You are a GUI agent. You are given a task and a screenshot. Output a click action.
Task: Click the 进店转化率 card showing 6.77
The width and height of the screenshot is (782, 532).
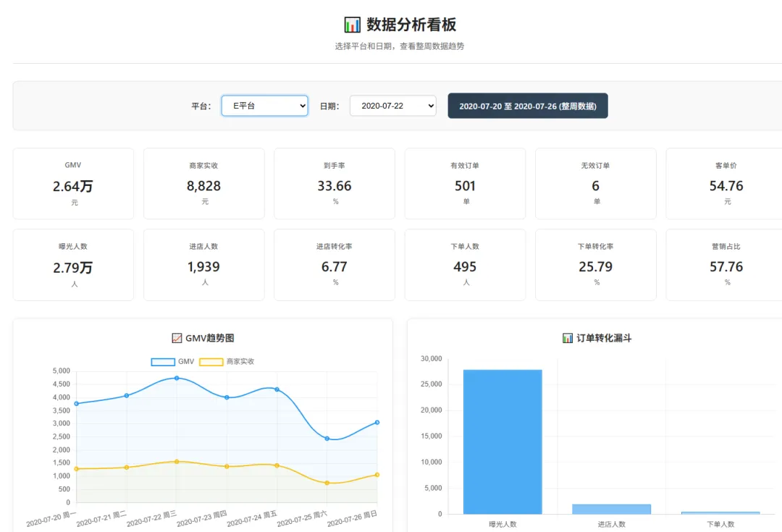point(335,265)
